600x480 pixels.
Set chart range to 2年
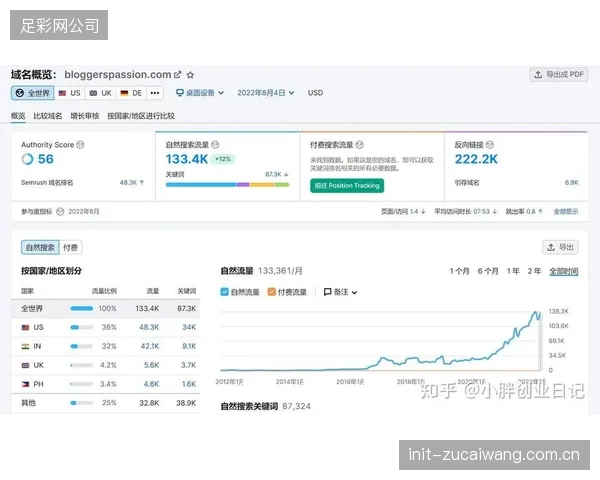click(x=534, y=271)
